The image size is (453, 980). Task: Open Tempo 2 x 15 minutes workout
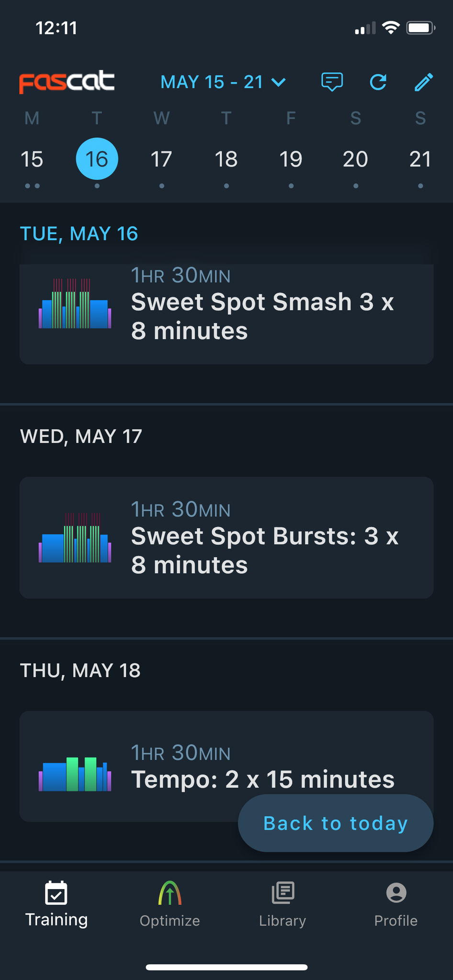[x=226, y=766]
